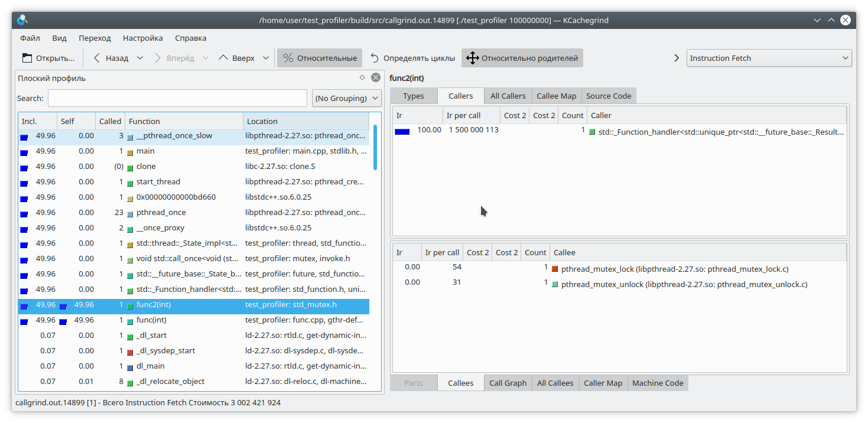Open the Переход menu
The height and width of the screenshot is (423, 868).
[x=95, y=38]
